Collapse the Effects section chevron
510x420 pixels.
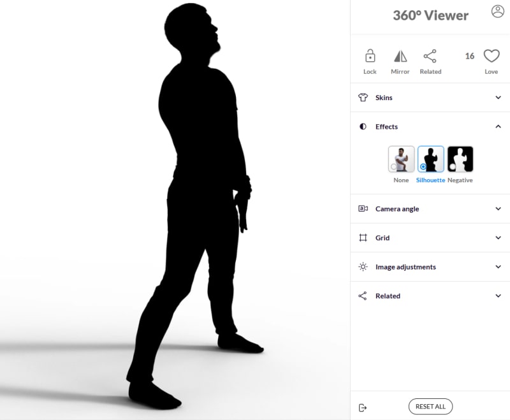pyautogui.click(x=498, y=127)
